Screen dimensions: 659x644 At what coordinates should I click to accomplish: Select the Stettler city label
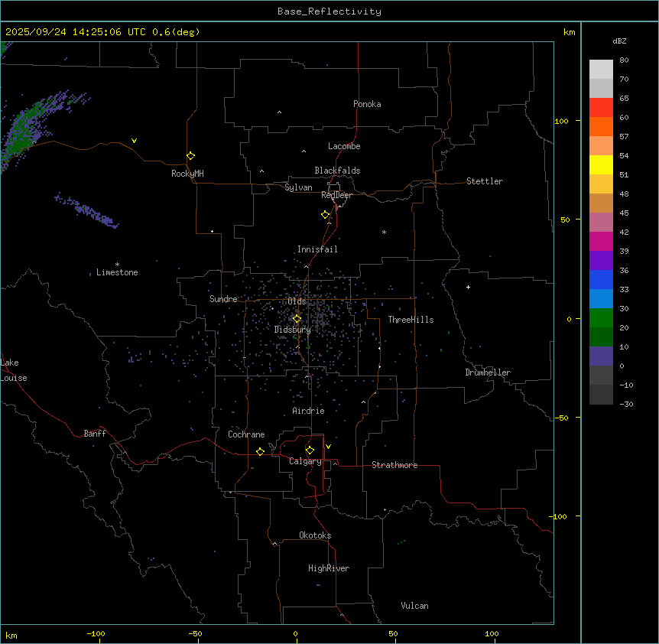[x=485, y=181]
